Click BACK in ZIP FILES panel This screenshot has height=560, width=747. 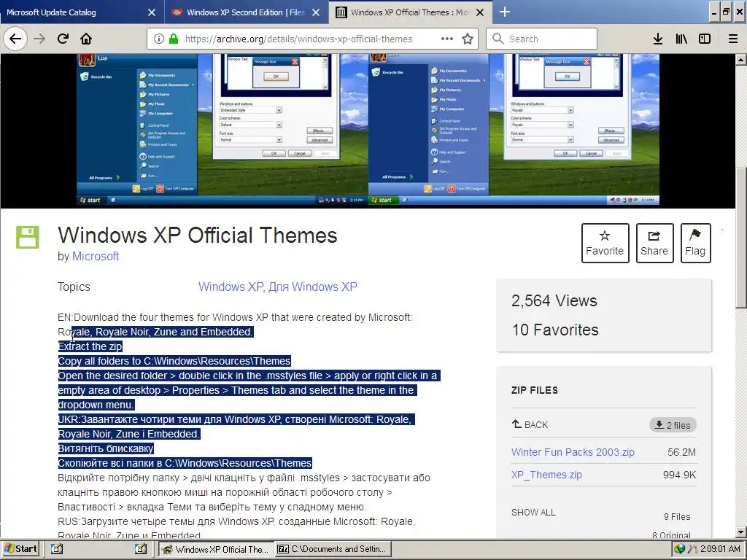(x=530, y=424)
